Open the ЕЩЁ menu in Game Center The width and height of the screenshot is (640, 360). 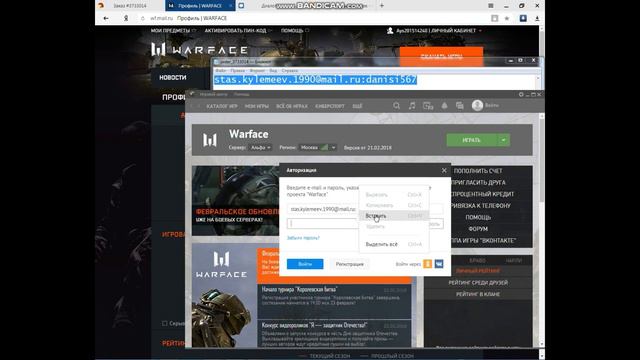pos(357,106)
